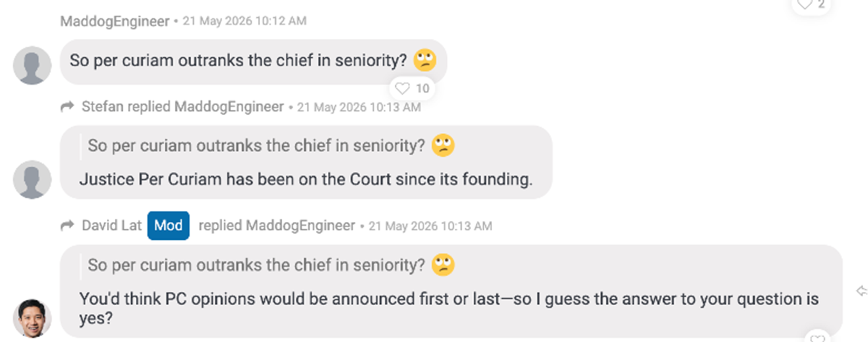Image resolution: width=868 pixels, height=342 pixels.
Task: Open David Lat username link
Action: tap(111, 226)
